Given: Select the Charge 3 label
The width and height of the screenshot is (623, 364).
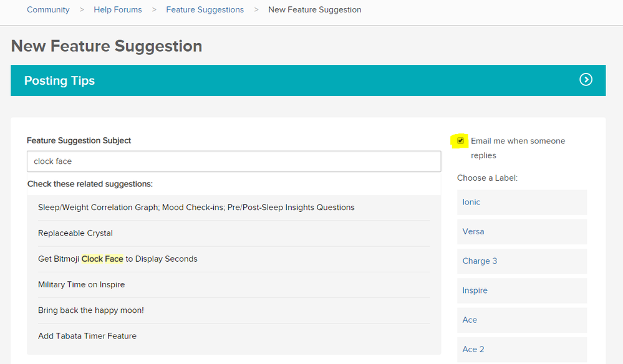Looking at the screenshot, I should pyautogui.click(x=480, y=261).
